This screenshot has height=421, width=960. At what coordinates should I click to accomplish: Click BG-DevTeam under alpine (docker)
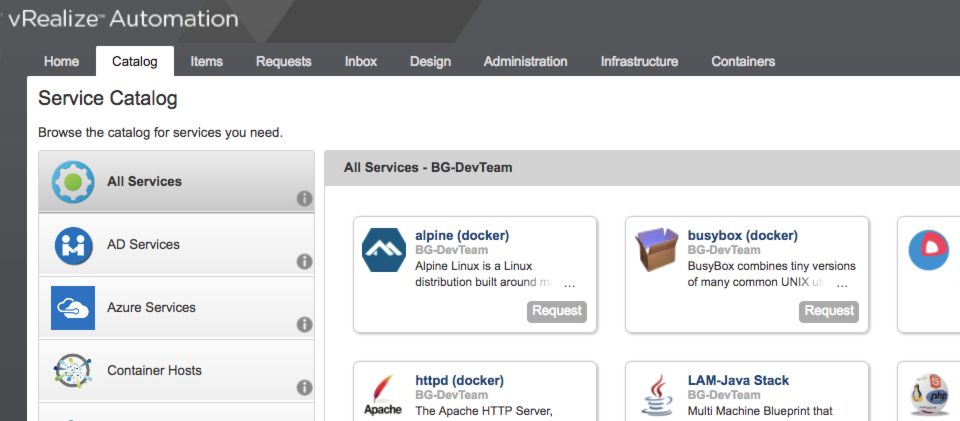click(451, 250)
